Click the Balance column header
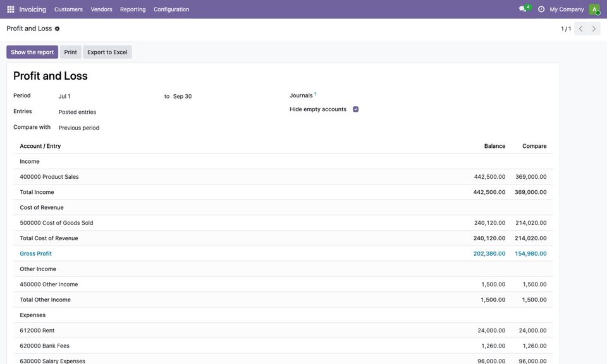The width and height of the screenshot is (607, 364). (x=494, y=146)
